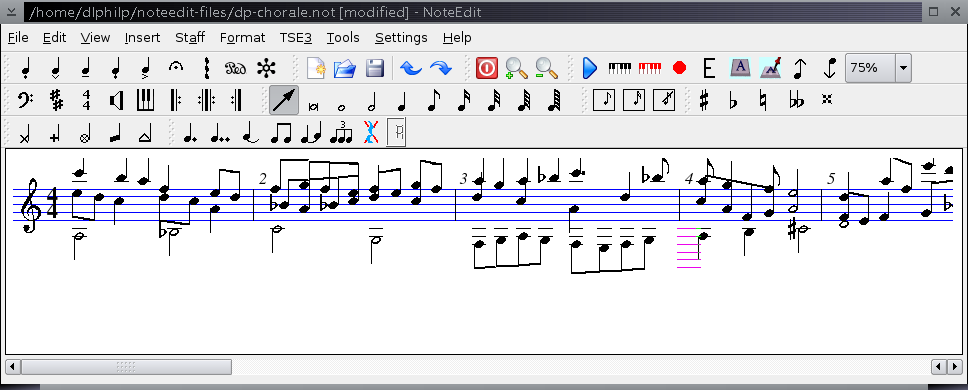Toggle the flat accidental button
The height and width of the screenshot is (390, 968).
tap(733, 101)
